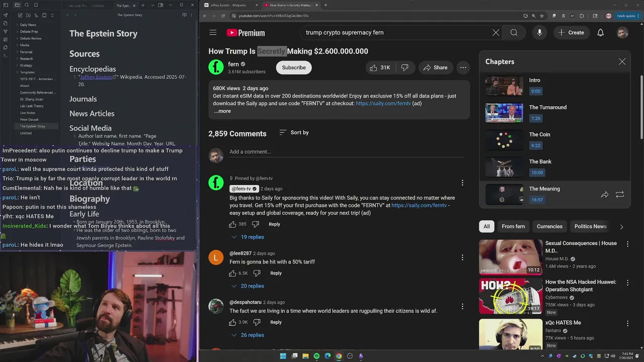Open YouTube notifications bell

[600, 33]
